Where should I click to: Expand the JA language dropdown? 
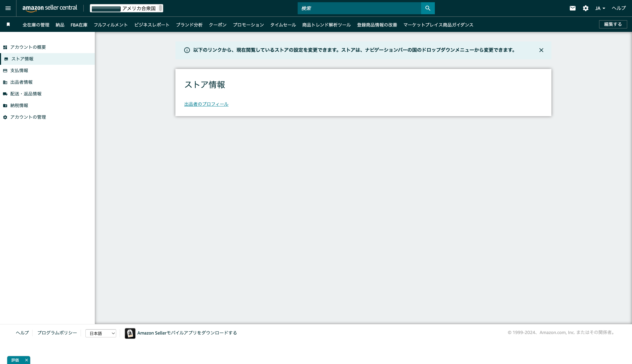click(x=600, y=8)
